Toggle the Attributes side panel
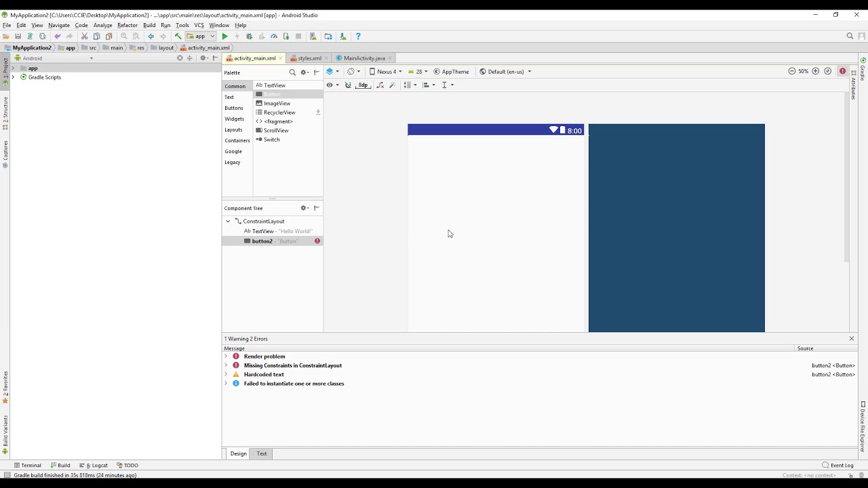The height and width of the screenshot is (488, 868). 853,85
